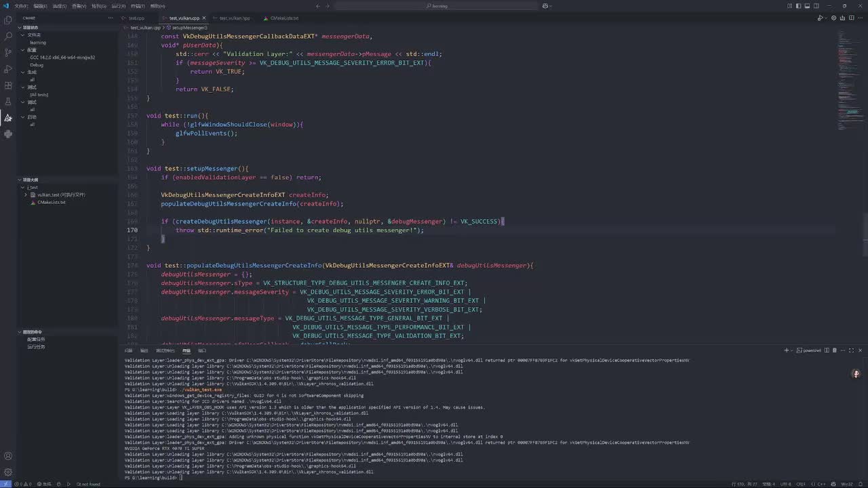The image size is (868, 488).
Task: Open more editor actions menu
Action: 860,18
